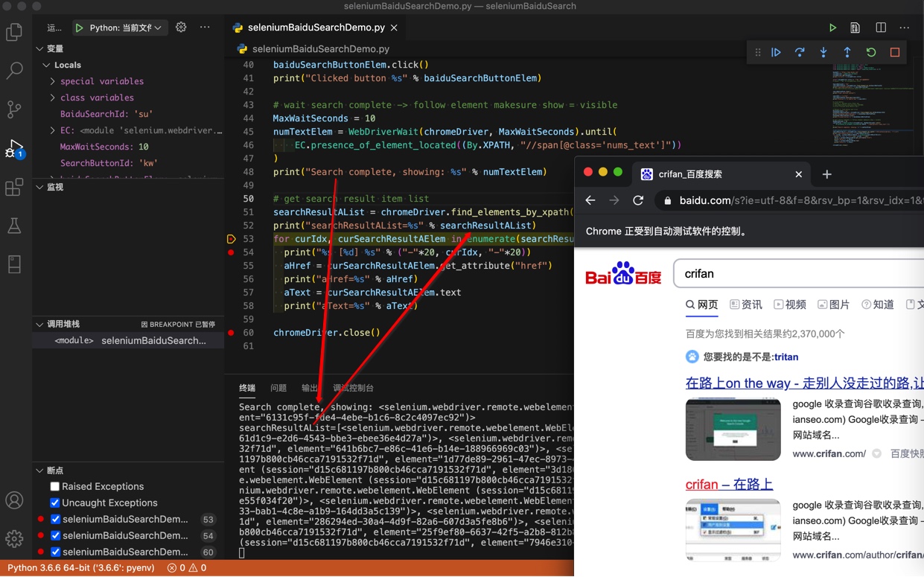Select the module call stack frame
The height and width of the screenshot is (577, 924).
(128, 340)
